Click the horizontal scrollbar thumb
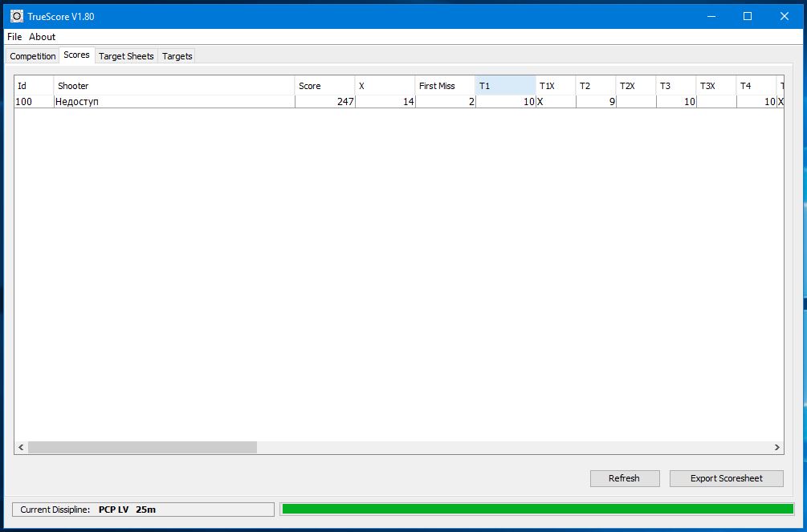This screenshot has height=532, width=807. click(x=142, y=448)
